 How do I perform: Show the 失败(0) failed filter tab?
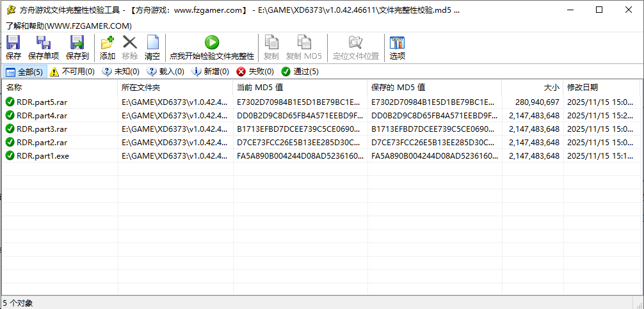[x=255, y=72]
